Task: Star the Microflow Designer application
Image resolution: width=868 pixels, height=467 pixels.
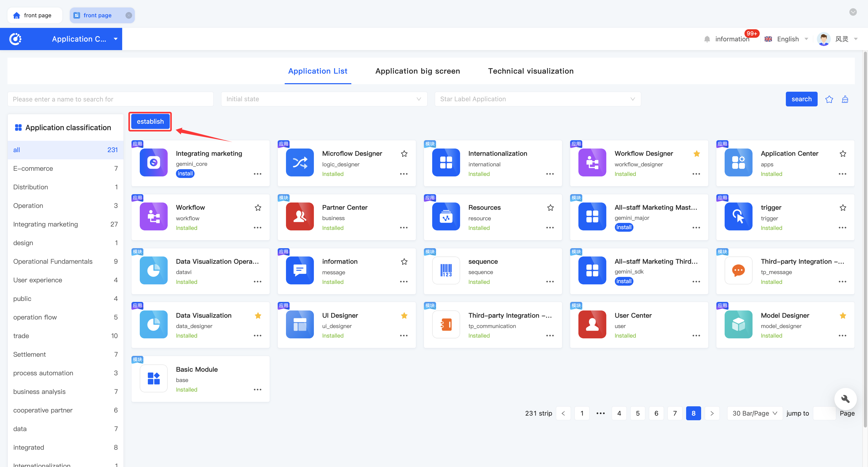Action: [x=404, y=154]
